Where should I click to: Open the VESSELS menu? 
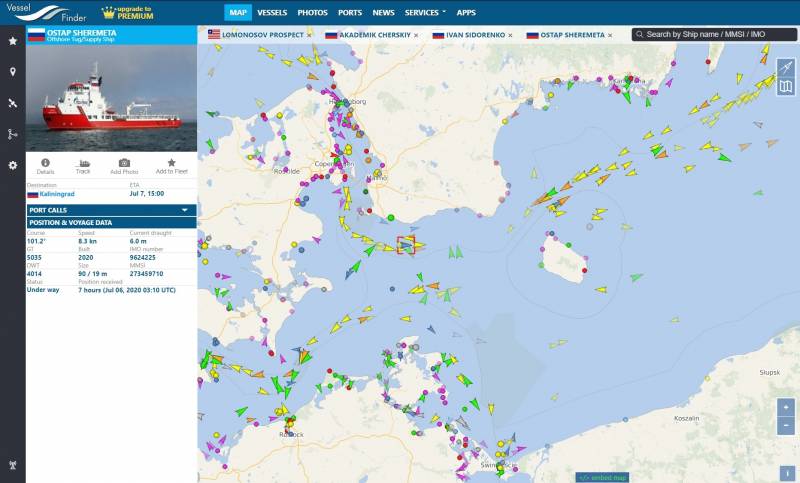pyautogui.click(x=272, y=13)
